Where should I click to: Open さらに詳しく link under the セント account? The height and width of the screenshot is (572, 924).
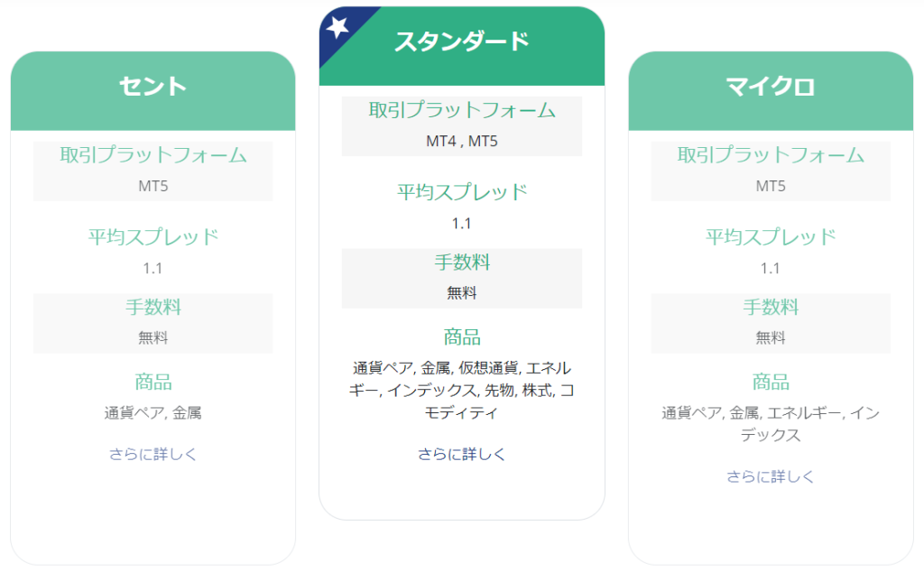pos(152,454)
